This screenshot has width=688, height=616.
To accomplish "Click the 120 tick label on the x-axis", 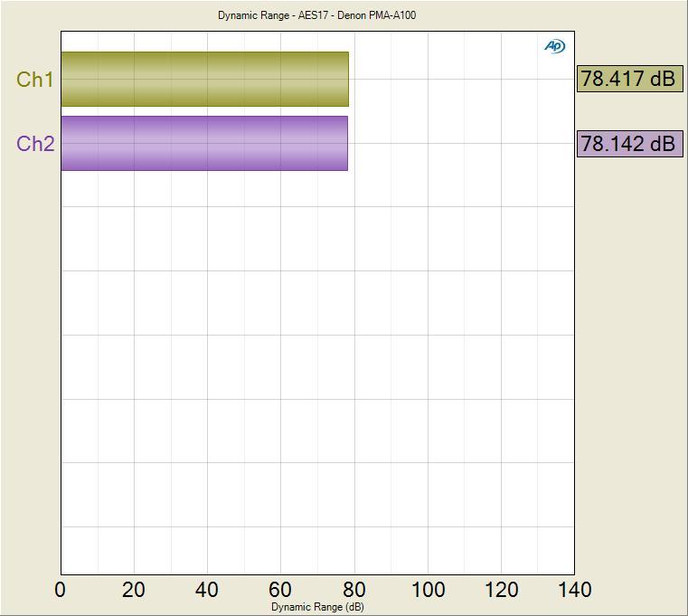I will [x=501, y=590].
